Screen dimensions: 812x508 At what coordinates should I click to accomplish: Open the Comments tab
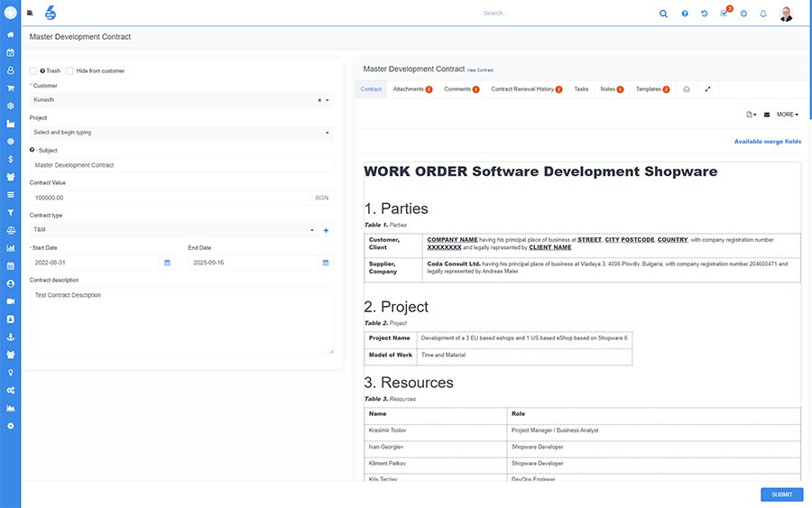point(461,89)
